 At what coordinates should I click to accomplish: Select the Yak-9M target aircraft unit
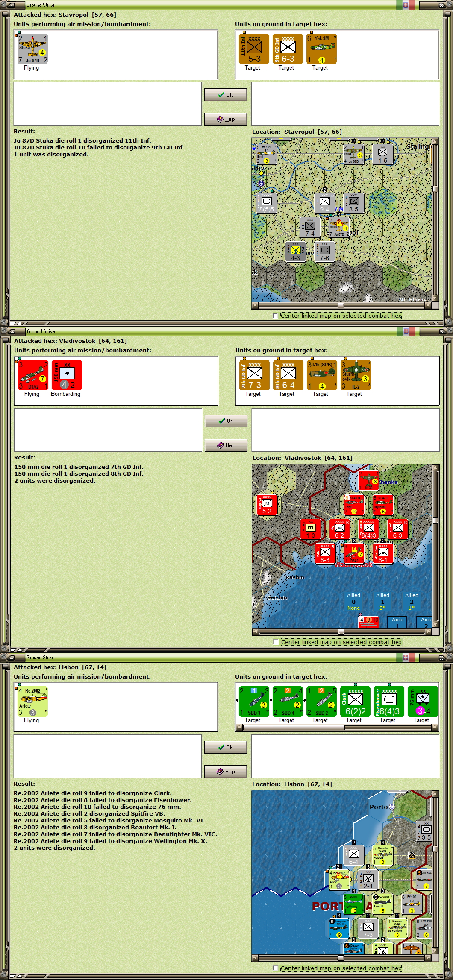pos(321,49)
